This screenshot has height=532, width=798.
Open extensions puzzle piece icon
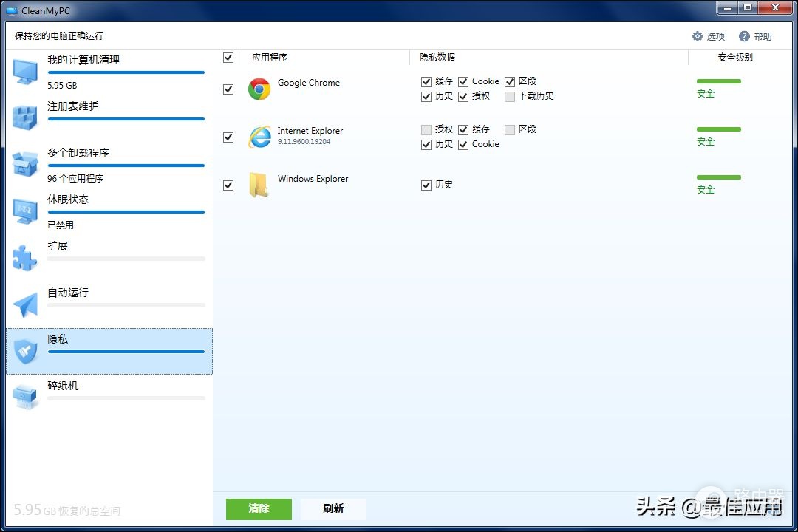pyautogui.click(x=25, y=258)
